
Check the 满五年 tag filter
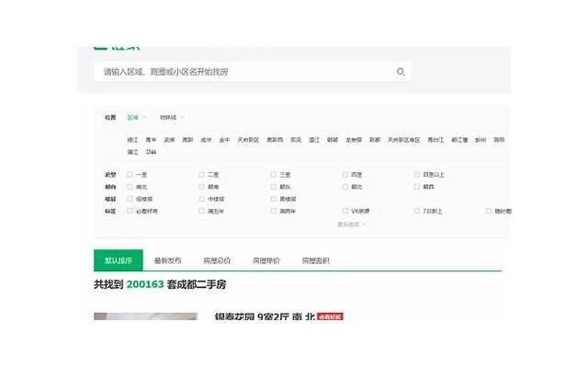202,211
